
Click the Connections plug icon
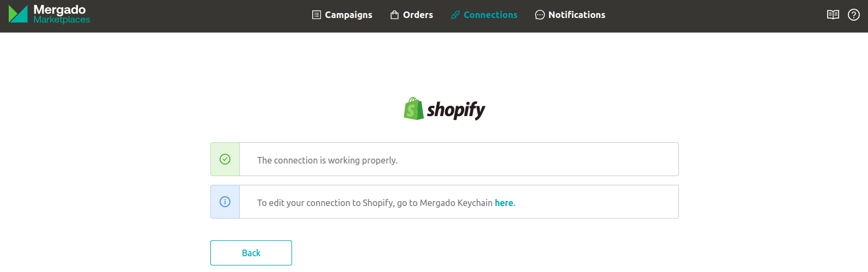point(456,15)
